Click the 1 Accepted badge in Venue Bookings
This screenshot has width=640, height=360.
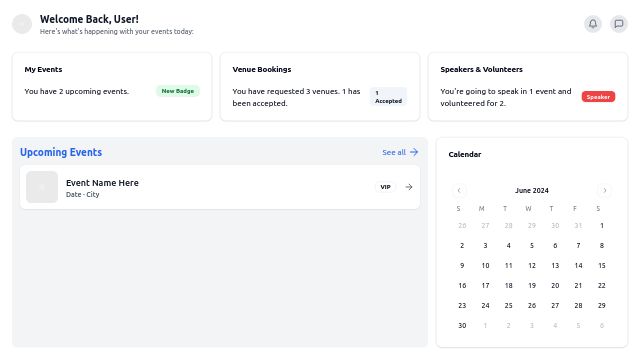pos(388,97)
